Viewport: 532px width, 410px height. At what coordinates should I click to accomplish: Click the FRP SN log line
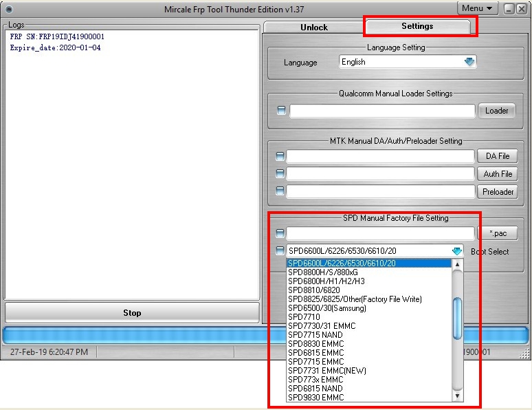[x=57, y=36]
